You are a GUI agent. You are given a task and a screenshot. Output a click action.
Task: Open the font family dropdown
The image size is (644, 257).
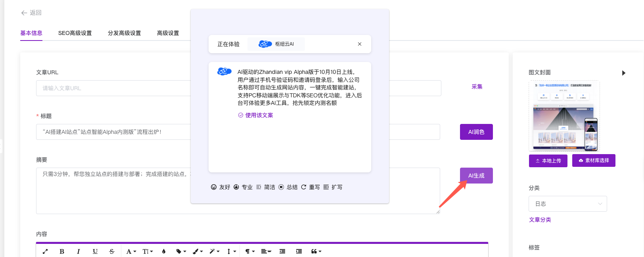131,251
